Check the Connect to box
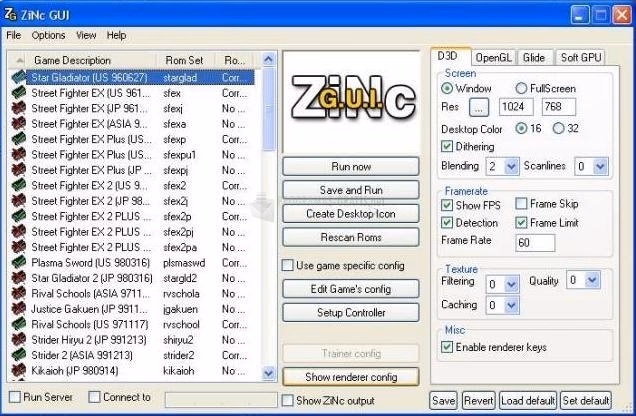The height and width of the screenshot is (416, 636). tap(95, 397)
